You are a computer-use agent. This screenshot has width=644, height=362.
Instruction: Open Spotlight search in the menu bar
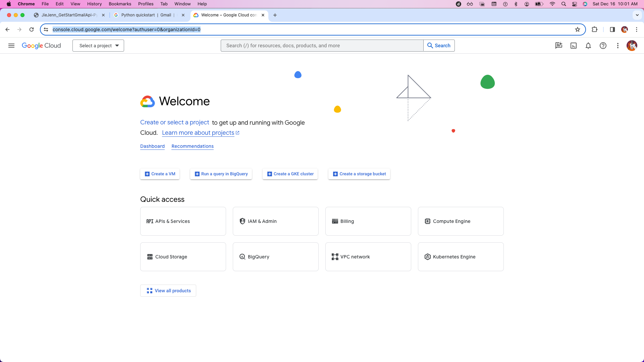click(564, 4)
